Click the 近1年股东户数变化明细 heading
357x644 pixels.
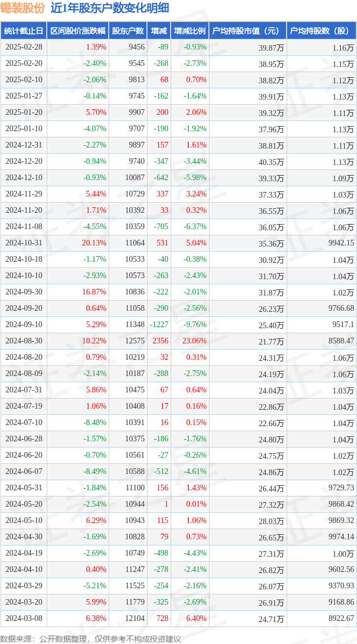pos(109,8)
